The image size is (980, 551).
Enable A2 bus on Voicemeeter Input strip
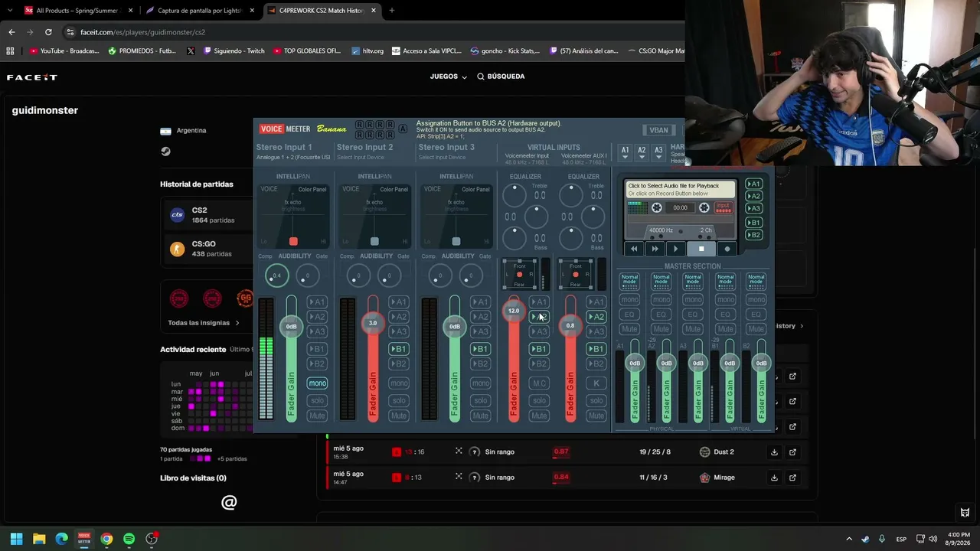[539, 317]
